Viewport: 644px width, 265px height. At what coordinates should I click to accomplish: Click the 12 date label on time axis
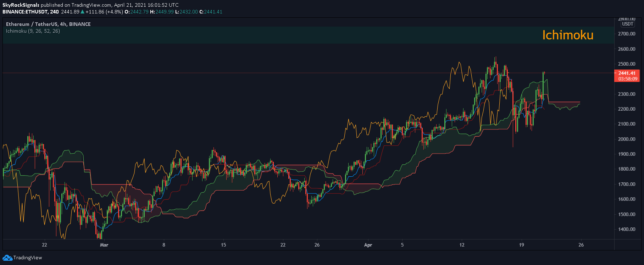(x=462, y=245)
